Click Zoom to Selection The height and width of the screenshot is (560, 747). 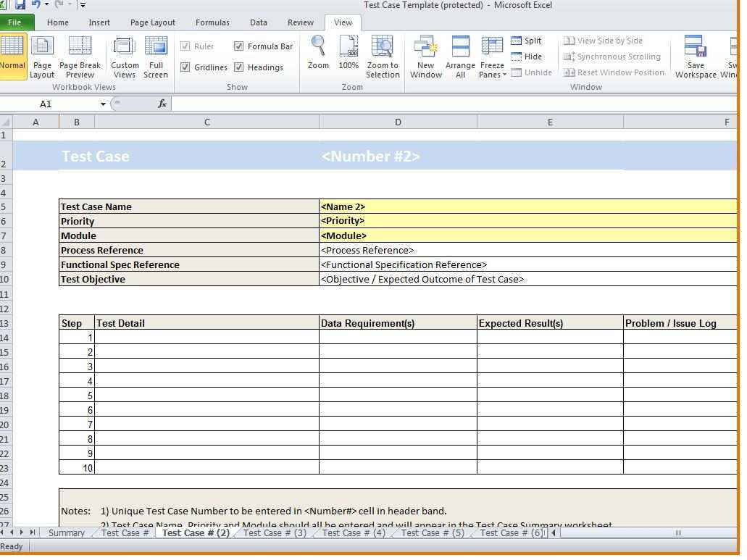[x=383, y=57]
